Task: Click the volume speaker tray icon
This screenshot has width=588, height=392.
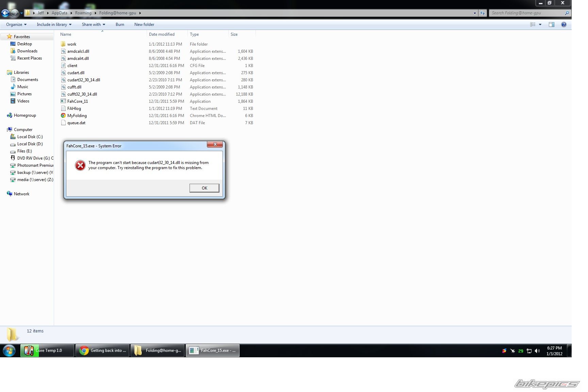Action: click(x=537, y=351)
